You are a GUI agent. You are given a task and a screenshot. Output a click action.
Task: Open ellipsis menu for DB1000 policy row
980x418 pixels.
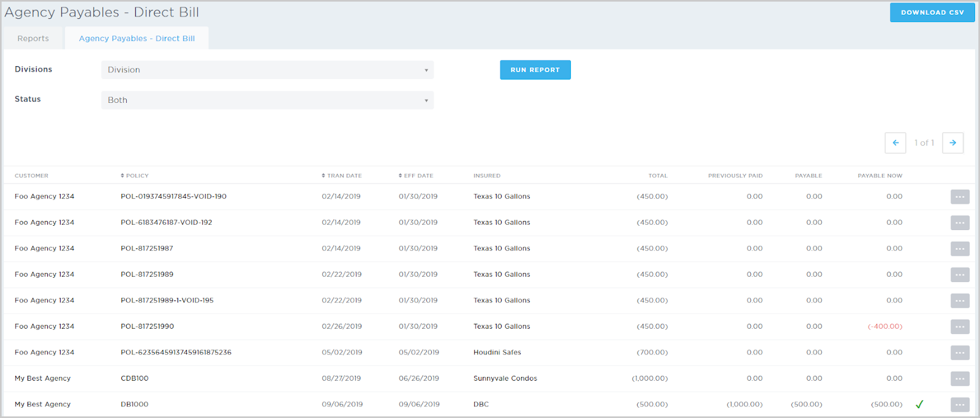pyautogui.click(x=959, y=405)
